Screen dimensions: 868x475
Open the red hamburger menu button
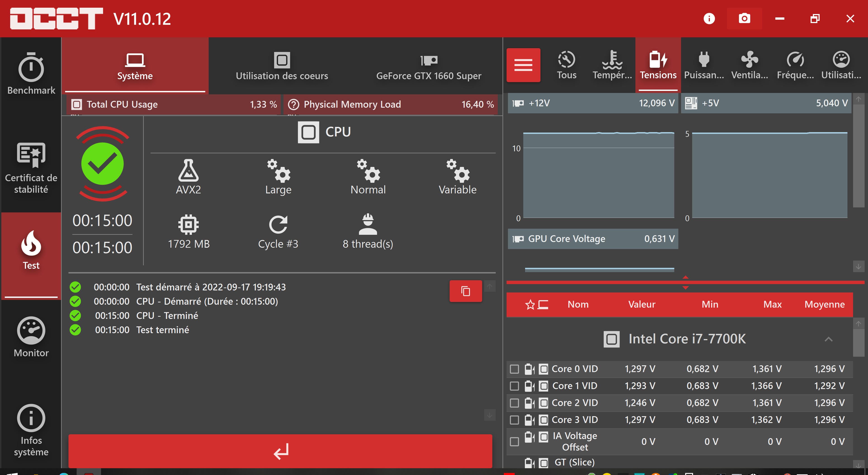[523, 65]
